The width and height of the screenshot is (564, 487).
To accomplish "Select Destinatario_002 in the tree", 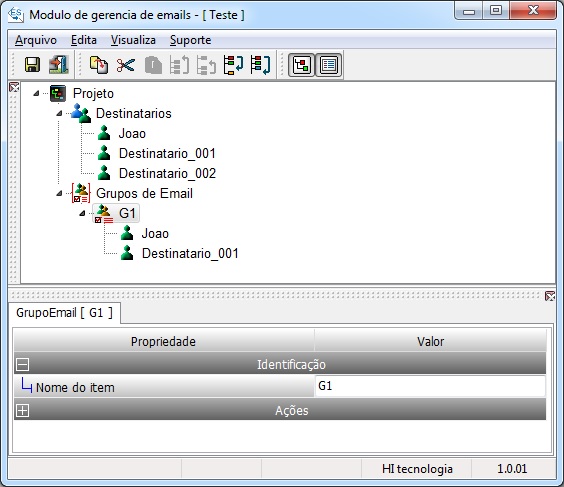I will point(167,173).
